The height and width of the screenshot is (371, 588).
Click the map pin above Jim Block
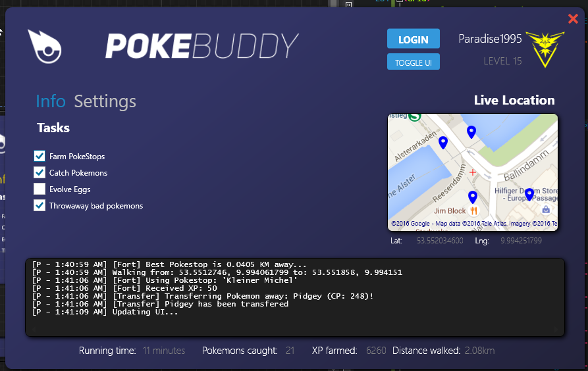(473, 197)
